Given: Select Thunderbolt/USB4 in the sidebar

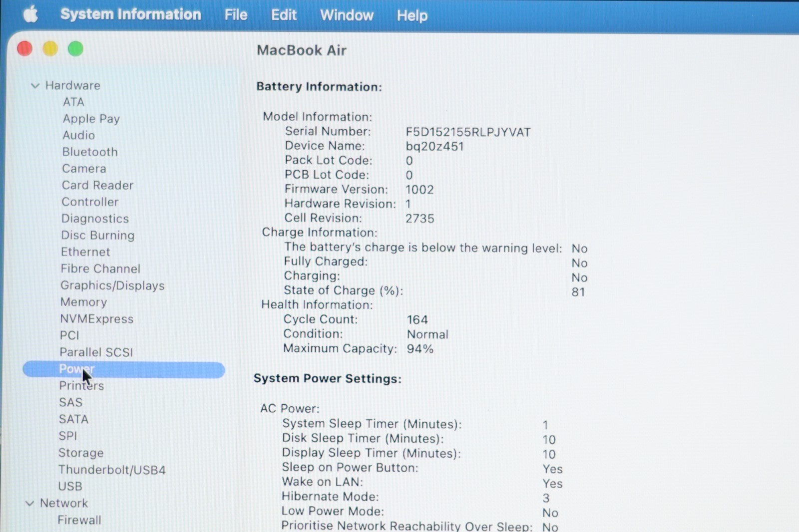Looking at the screenshot, I should 112,470.
